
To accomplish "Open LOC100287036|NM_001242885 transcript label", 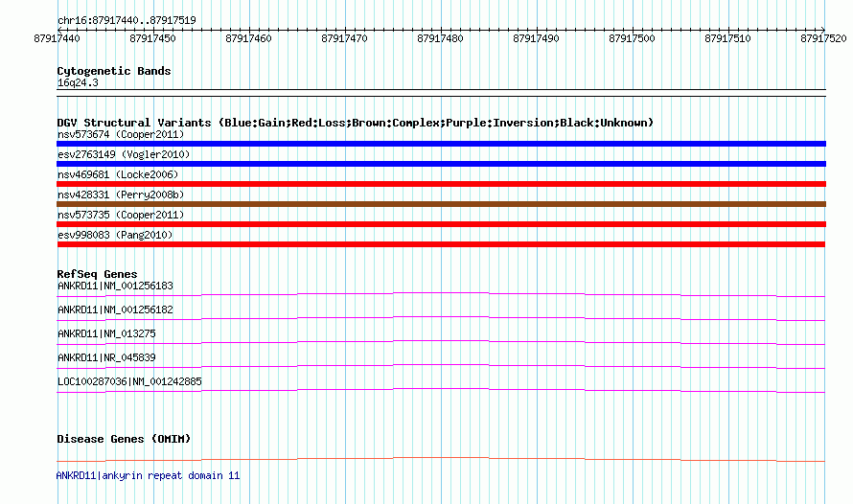I will [x=129, y=381].
